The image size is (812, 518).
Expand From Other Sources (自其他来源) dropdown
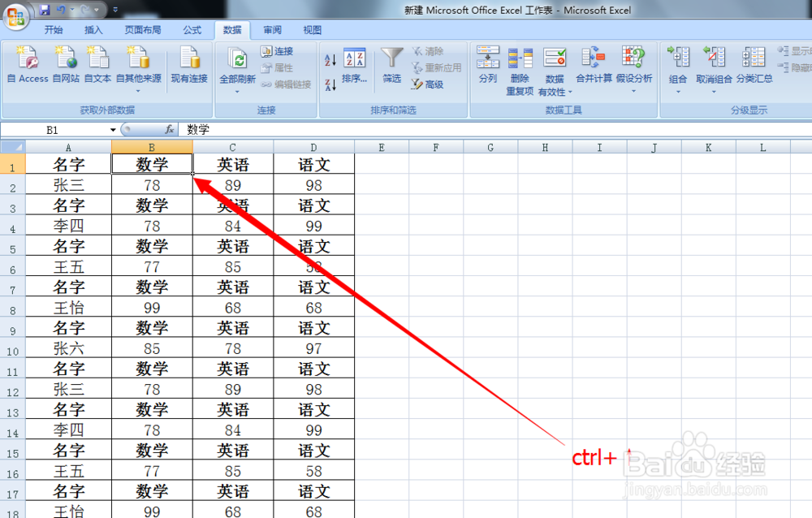pos(138,91)
